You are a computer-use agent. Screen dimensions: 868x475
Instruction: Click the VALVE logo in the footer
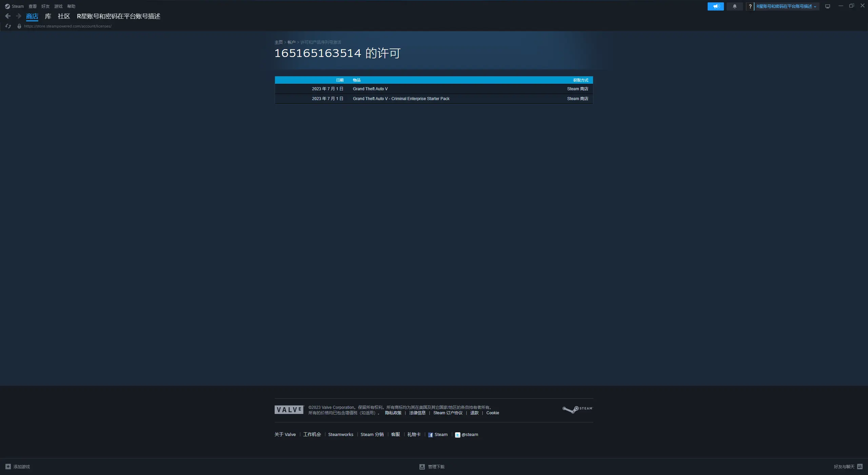[x=289, y=410]
